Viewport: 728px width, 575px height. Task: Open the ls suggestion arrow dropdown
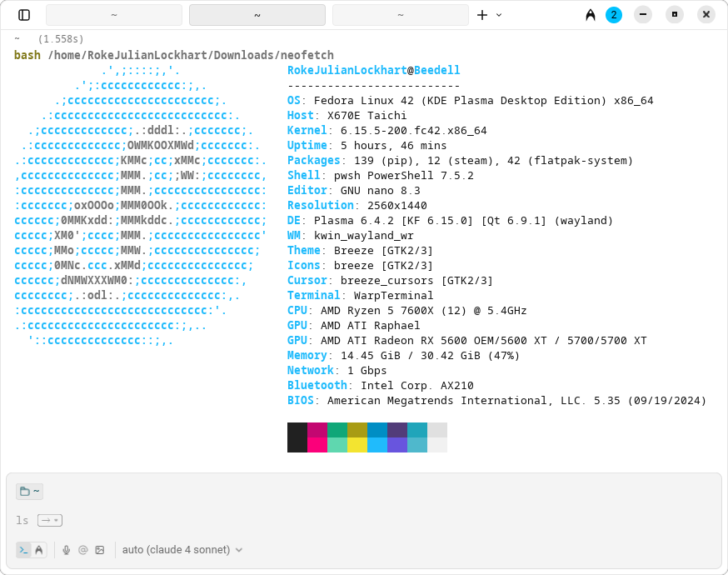click(x=50, y=521)
